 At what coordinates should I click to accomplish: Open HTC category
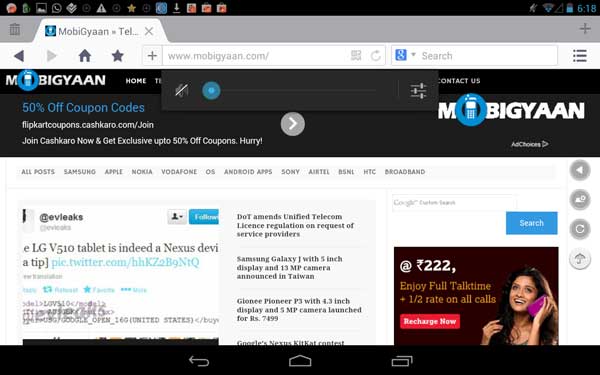[x=369, y=172]
